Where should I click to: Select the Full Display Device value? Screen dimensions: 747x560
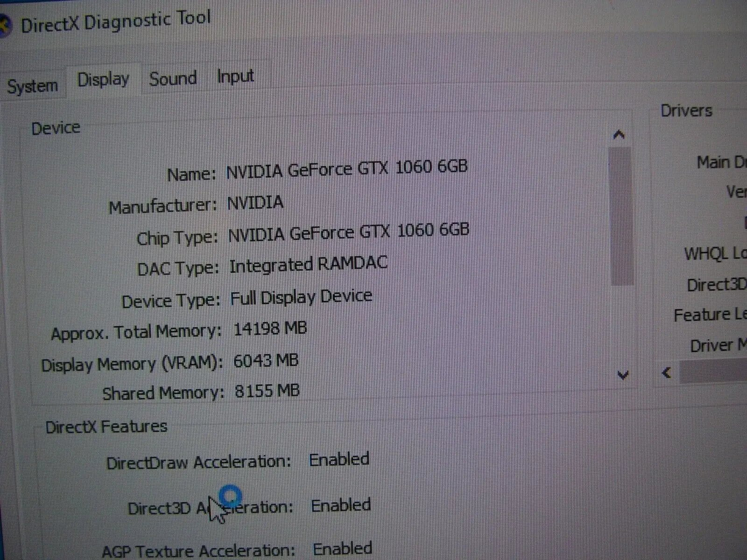click(301, 298)
